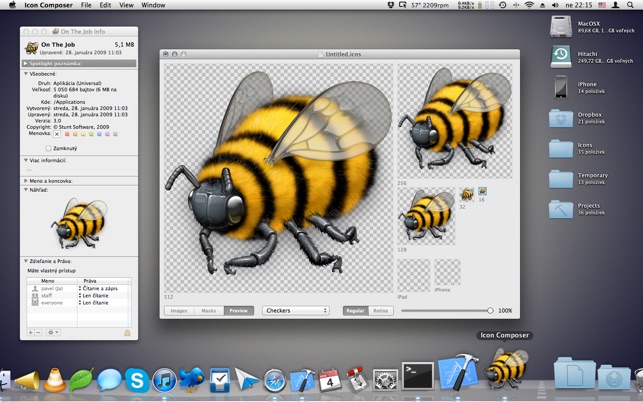Launch iTunes from the Dock
643x402 pixels.
[x=164, y=380]
